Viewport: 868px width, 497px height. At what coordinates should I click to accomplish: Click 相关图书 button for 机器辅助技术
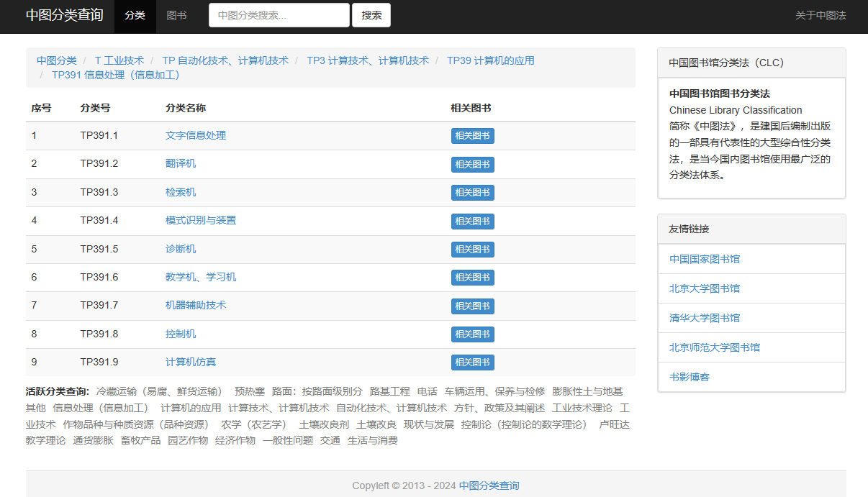click(x=473, y=306)
